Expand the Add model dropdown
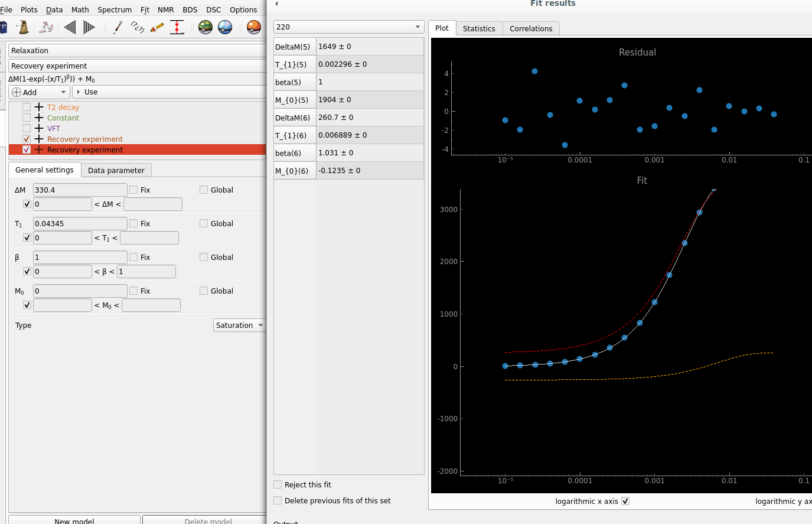The width and height of the screenshot is (812, 524). [x=39, y=92]
